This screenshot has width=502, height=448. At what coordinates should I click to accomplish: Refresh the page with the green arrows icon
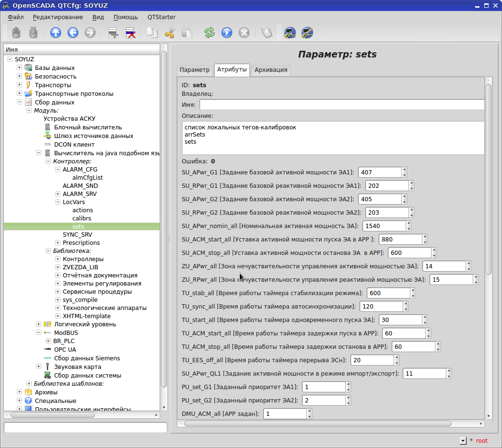tap(210, 33)
